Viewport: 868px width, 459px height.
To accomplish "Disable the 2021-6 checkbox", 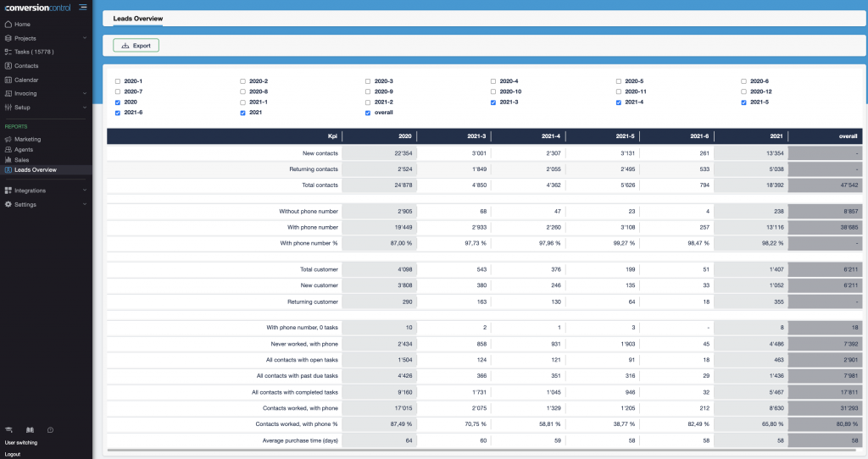I will pyautogui.click(x=118, y=113).
